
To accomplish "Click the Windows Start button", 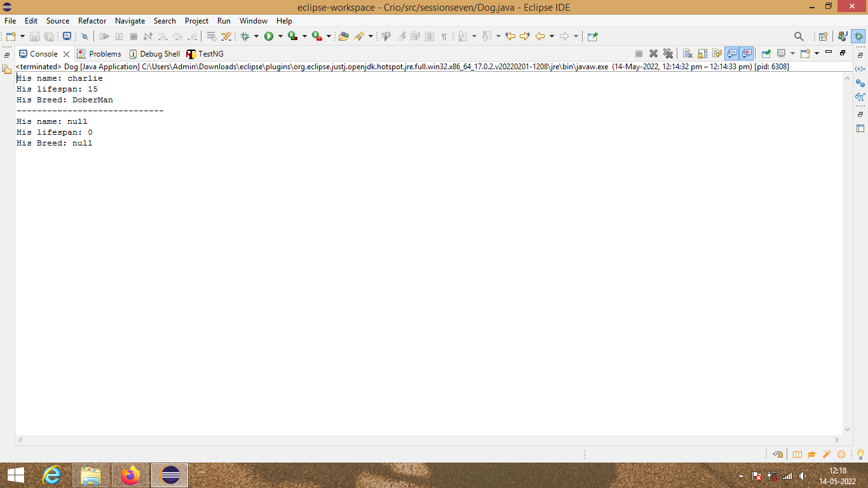I will pyautogui.click(x=16, y=475).
